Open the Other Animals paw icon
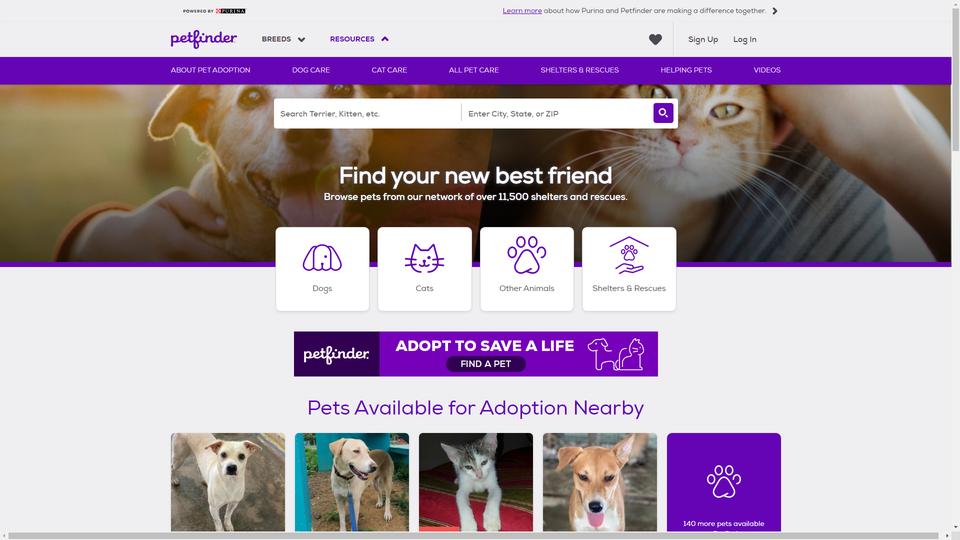 click(527, 255)
